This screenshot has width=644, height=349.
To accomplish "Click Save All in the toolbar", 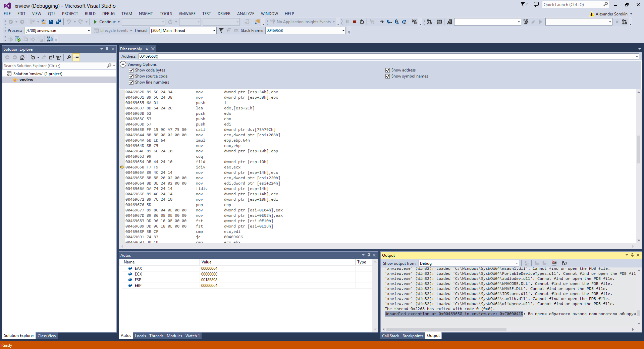I will click(x=58, y=22).
